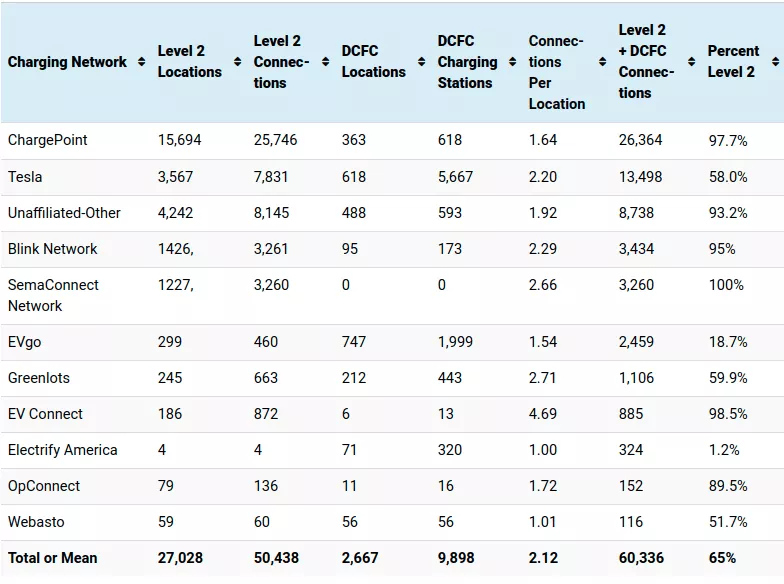Select the Unaffiliated-Other network name

click(x=64, y=212)
